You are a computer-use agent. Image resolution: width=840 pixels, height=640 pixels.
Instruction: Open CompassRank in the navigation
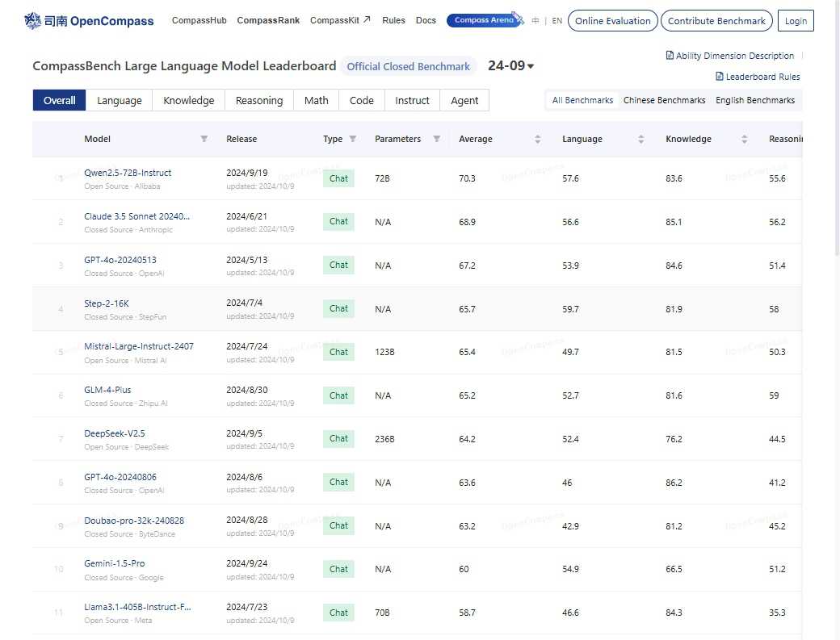click(268, 20)
